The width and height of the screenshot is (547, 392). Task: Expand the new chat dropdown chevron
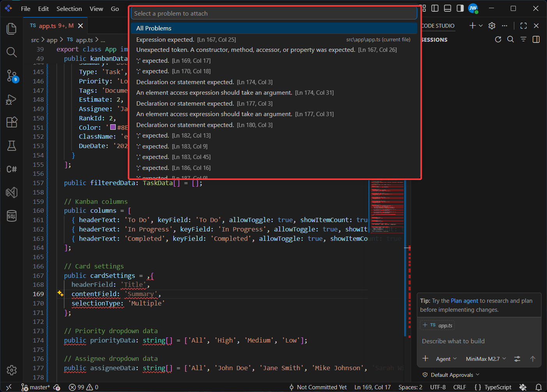[x=481, y=26]
